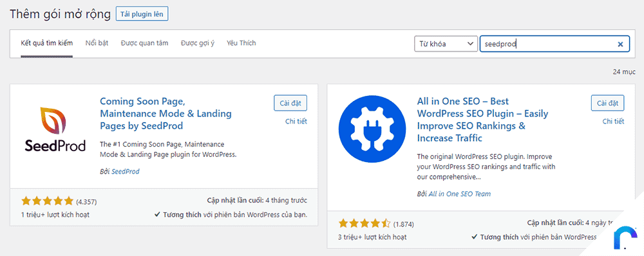Click SeedProd's Tương thích compatibility checkmark text
Image resolution: width=644 pixels, height=256 pixels.
pyautogui.click(x=231, y=215)
